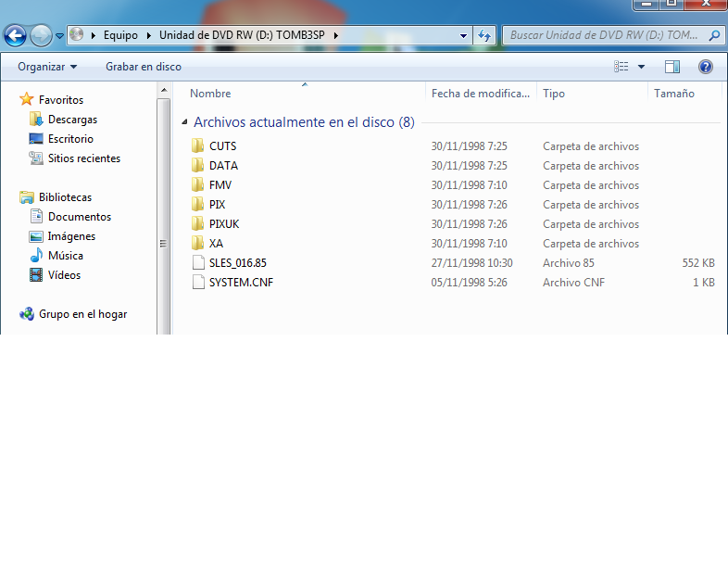
Task: Select the CUTS folder icon
Action: [x=198, y=145]
